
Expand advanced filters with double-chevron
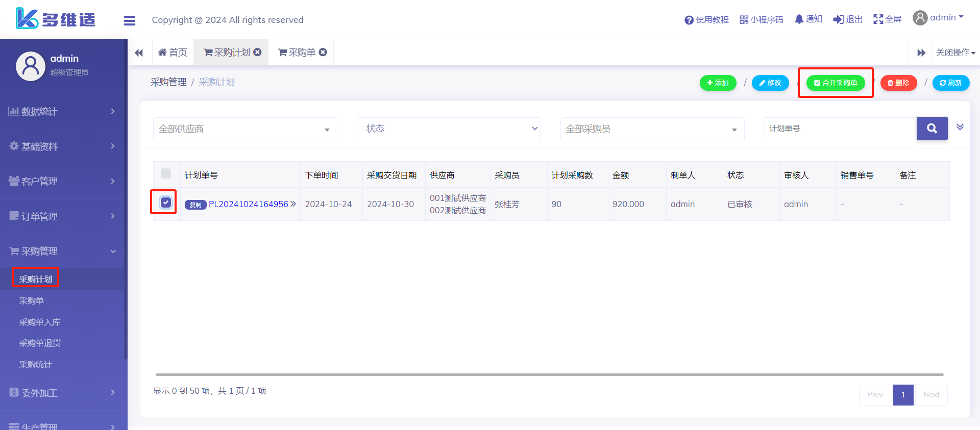click(960, 127)
